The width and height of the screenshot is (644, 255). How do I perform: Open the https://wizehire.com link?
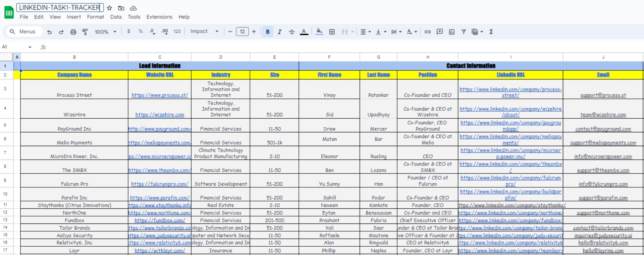click(x=160, y=115)
